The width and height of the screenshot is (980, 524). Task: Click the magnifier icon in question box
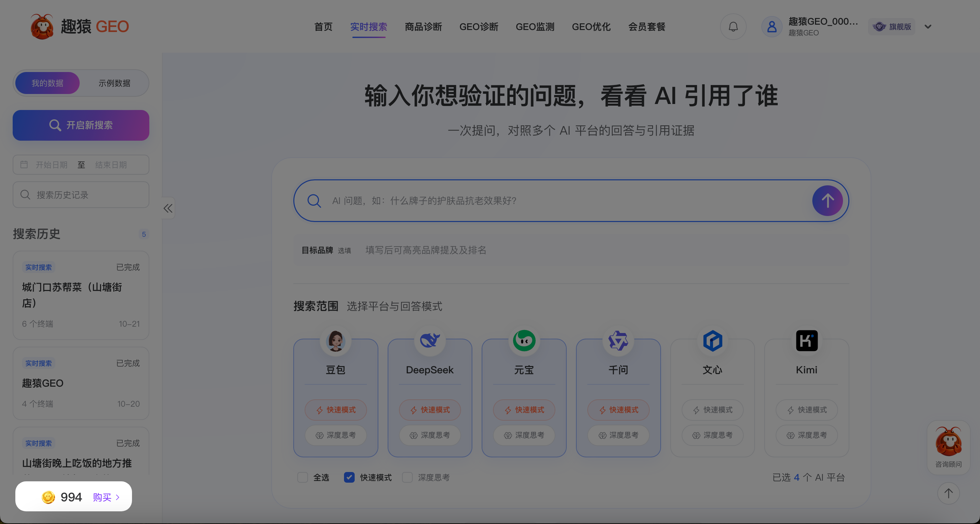(x=314, y=201)
